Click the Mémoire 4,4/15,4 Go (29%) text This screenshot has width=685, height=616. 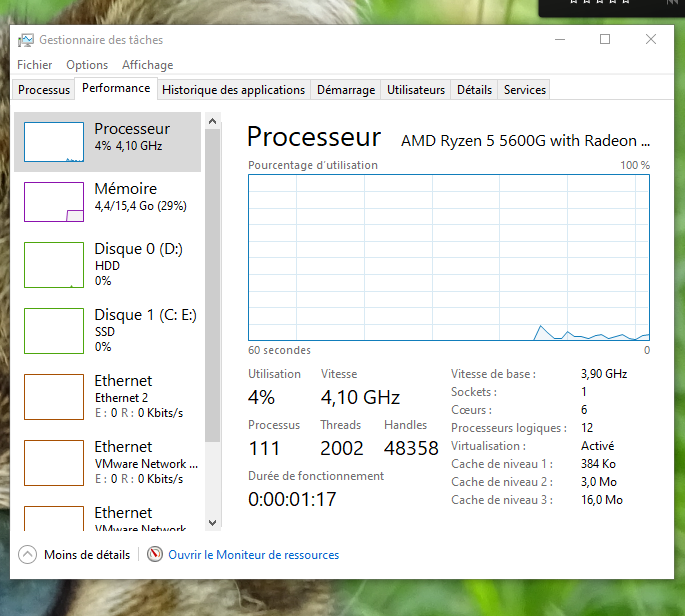click(x=141, y=206)
